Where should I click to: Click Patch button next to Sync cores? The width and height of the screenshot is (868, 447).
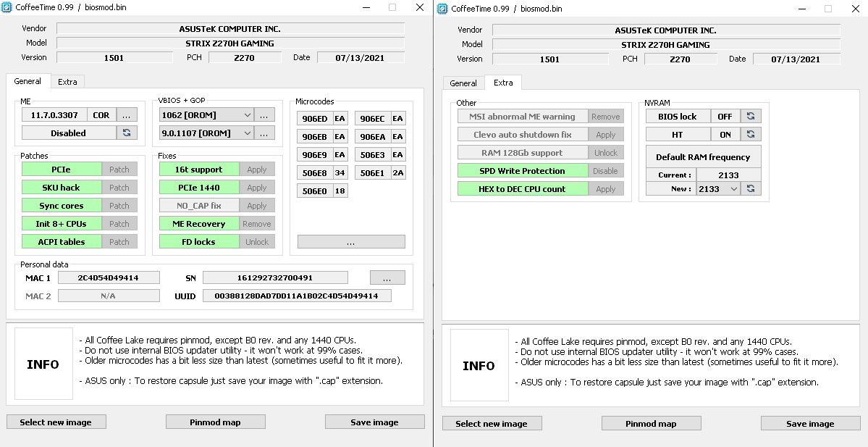coord(119,206)
